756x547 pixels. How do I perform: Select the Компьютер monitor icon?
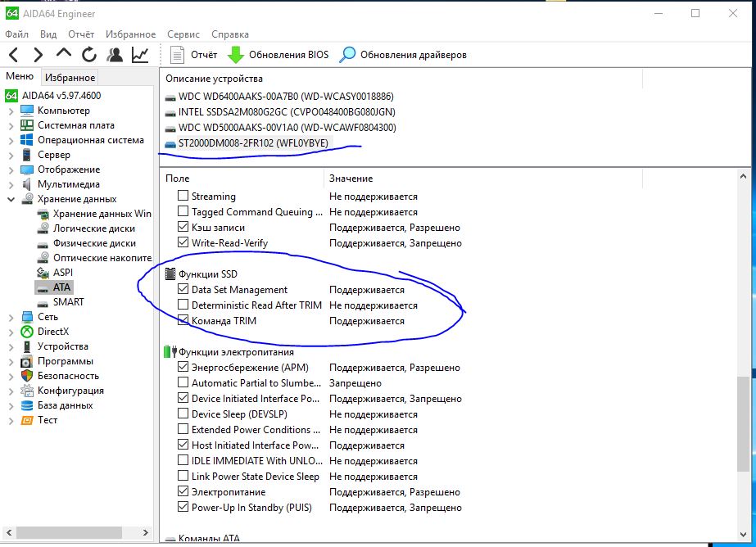pyautogui.click(x=27, y=111)
